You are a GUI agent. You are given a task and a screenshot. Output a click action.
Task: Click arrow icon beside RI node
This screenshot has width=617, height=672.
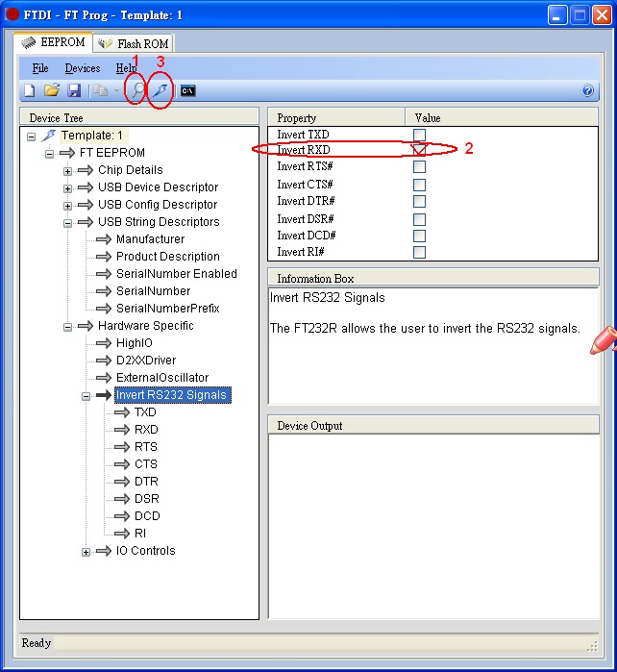(122, 534)
